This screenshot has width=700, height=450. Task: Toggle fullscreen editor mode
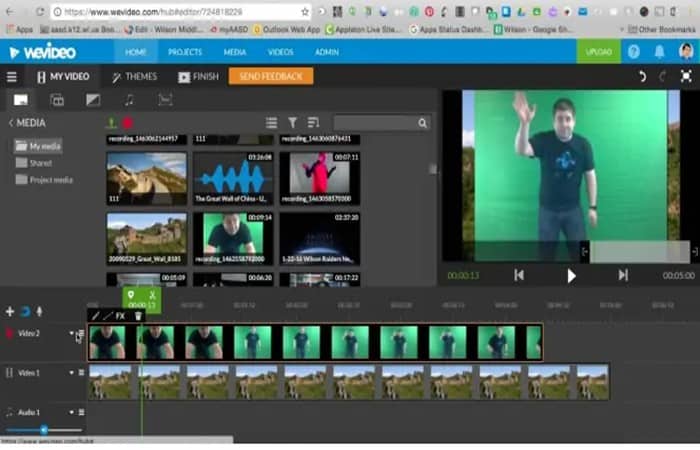[686, 76]
